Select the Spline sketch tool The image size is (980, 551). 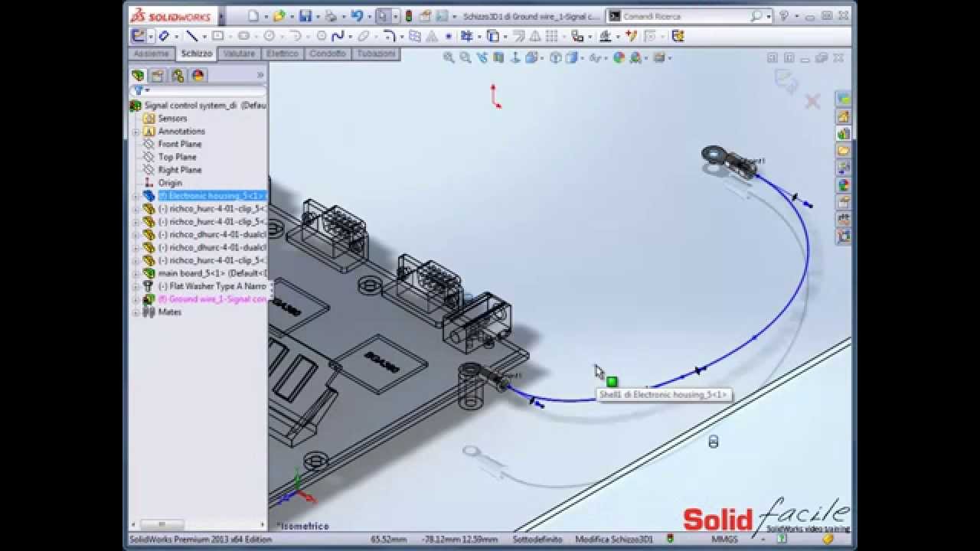(x=337, y=36)
